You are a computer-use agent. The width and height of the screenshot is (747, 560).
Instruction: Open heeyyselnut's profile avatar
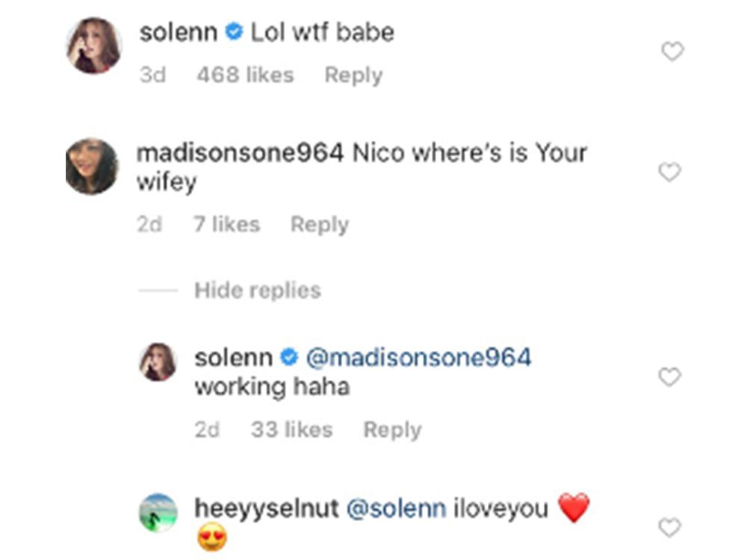tap(158, 514)
